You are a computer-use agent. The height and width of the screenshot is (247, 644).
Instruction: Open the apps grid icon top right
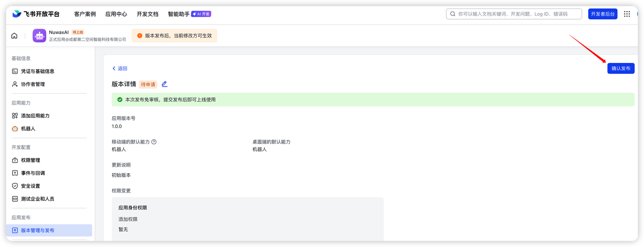coord(627,14)
